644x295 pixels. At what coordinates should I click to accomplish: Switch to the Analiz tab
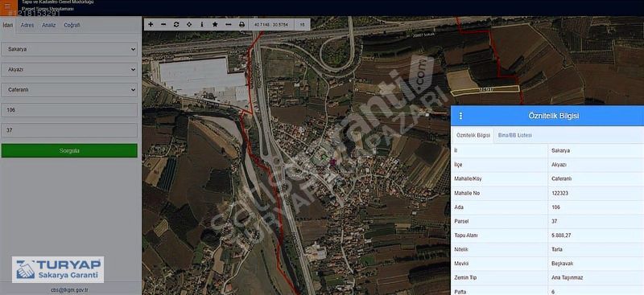(49, 25)
